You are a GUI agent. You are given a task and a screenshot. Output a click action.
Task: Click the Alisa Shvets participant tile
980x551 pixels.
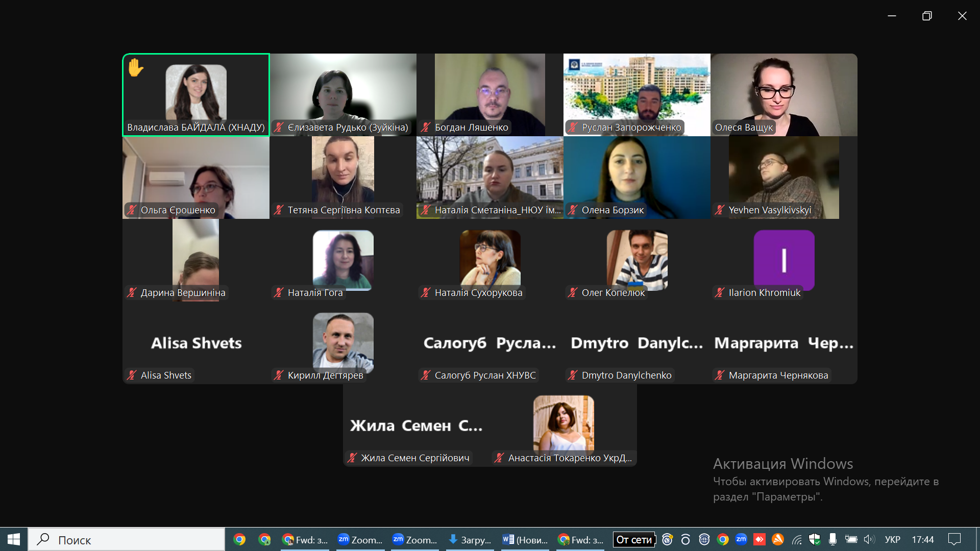coord(196,343)
